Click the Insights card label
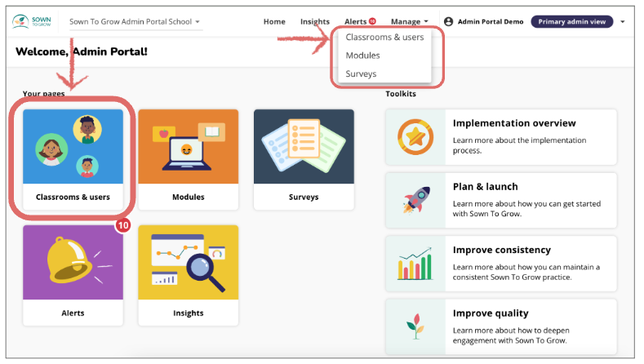This screenshot has width=644, height=364. click(x=188, y=313)
